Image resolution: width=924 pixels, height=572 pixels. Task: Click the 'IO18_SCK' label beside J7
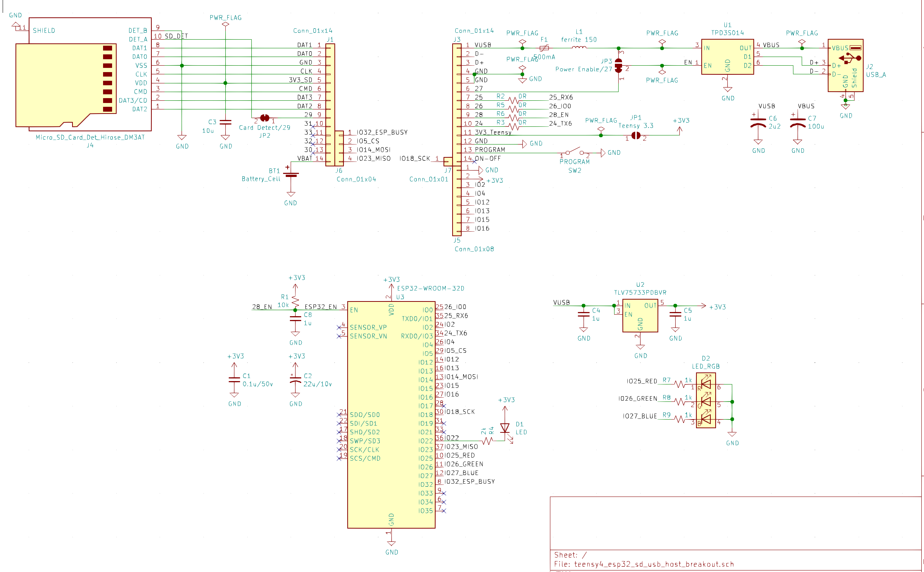click(415, 158)
